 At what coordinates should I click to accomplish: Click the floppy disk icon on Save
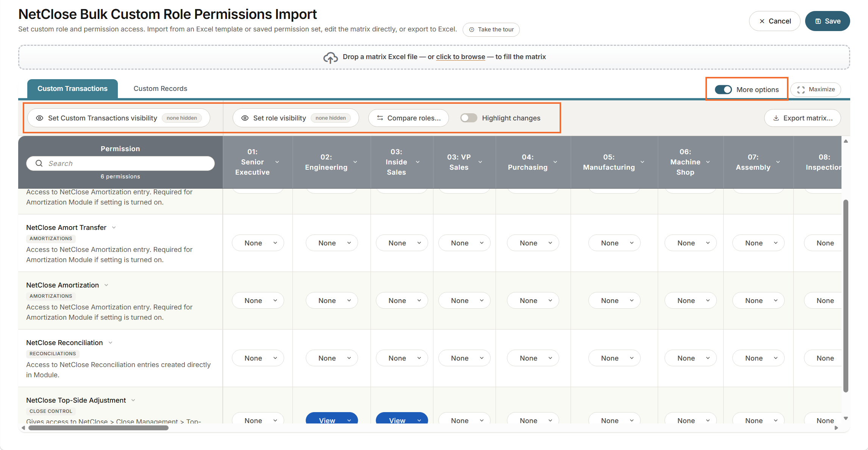point(818,21)
